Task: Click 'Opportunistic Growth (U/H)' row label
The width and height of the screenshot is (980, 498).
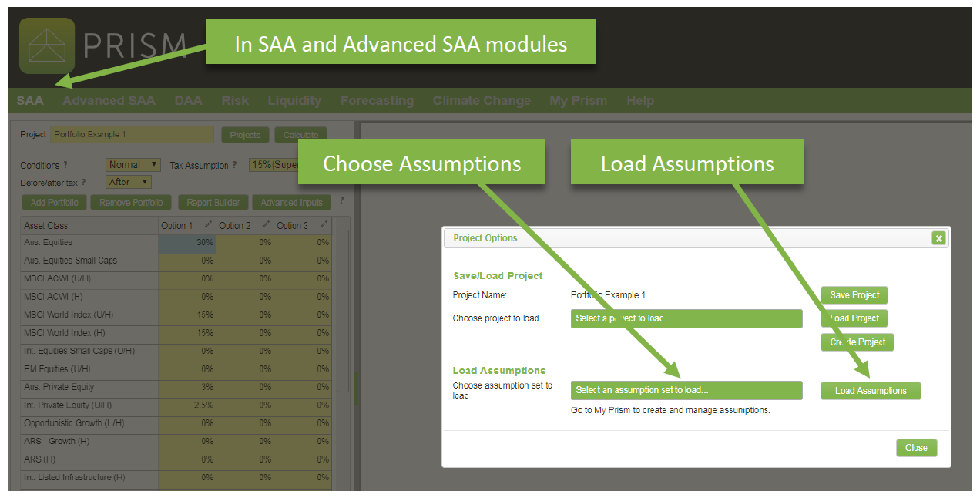Action: [74, 423]
